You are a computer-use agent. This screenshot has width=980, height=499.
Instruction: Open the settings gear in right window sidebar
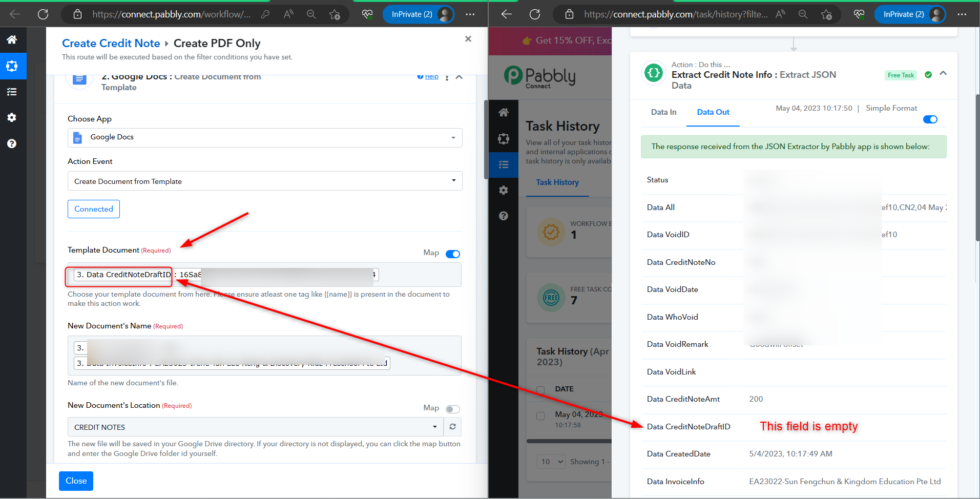[504, 190]
